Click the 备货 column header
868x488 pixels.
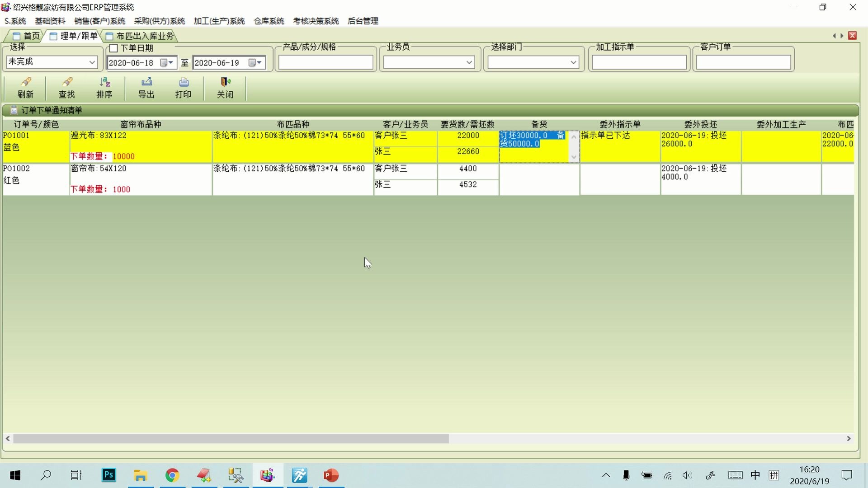tap(539, 125)
